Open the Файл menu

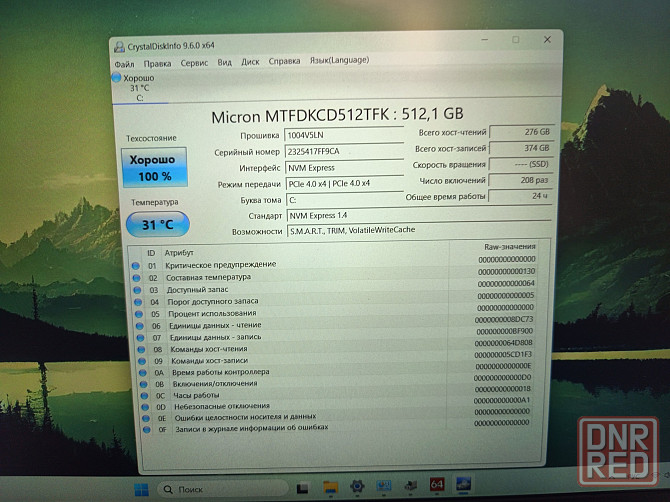[124, 64]
